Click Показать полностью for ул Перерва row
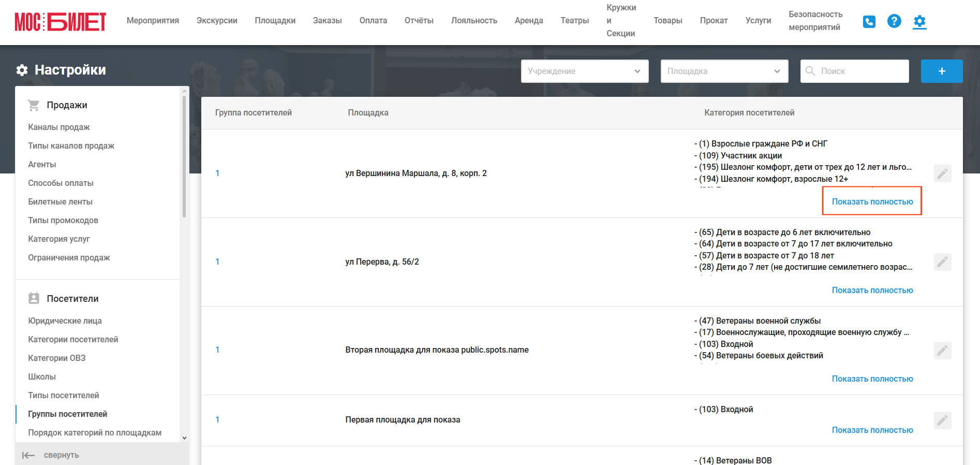 coord(872,290)
